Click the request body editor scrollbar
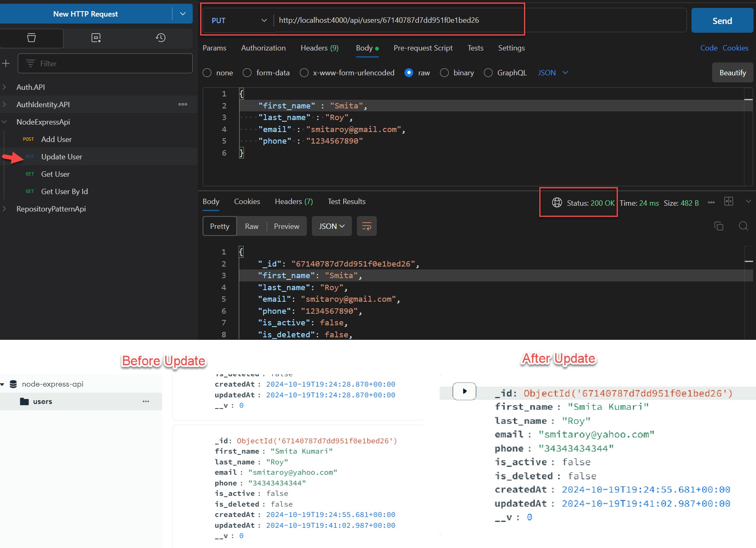This screenshot has height=548, width=756. 748,137
